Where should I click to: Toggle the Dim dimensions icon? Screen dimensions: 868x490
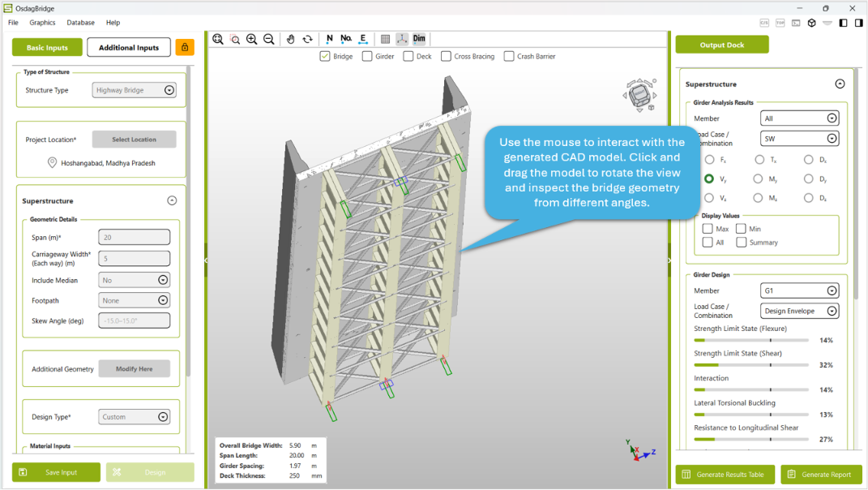pos(419,39)
